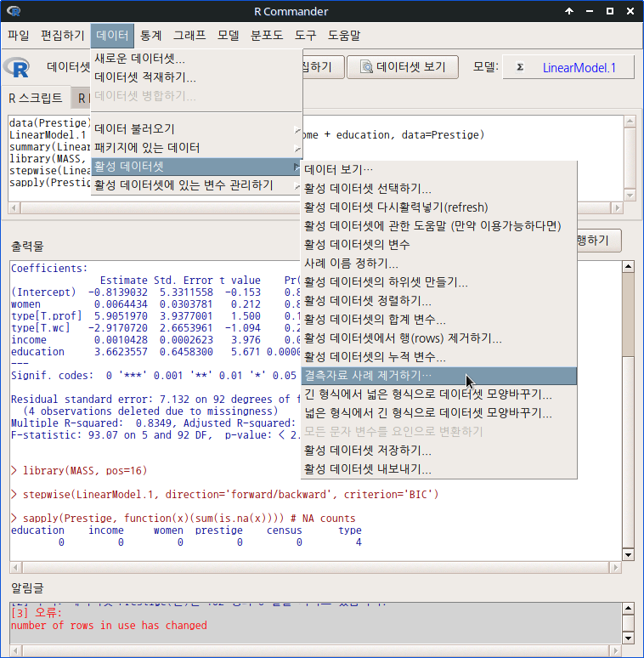This screenshot has height=658, width=644.
Task: Choose 활성 데이터셋 정렬하기... entry
Action: 439,301
